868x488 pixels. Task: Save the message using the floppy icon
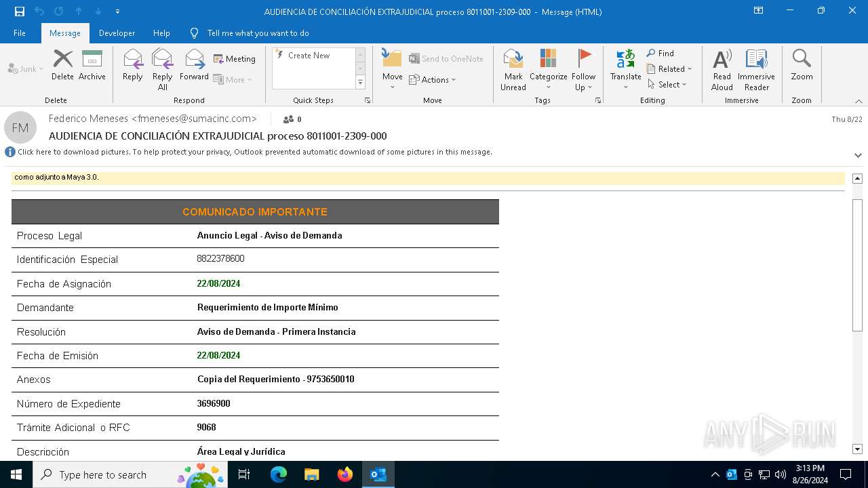(20, 12)
